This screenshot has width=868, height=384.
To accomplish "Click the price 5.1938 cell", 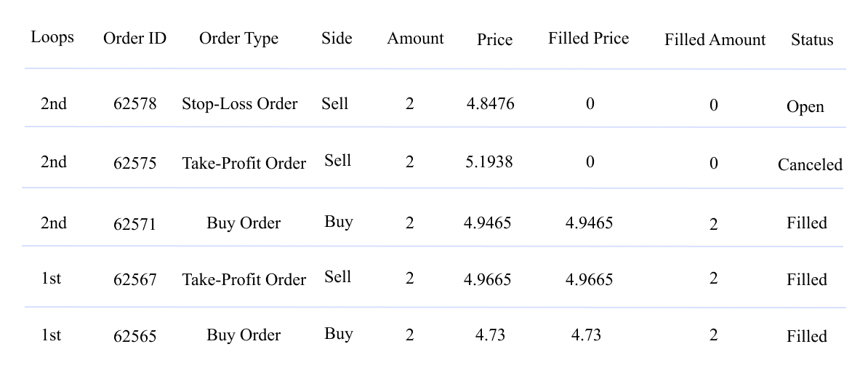I will pos(489,162).
